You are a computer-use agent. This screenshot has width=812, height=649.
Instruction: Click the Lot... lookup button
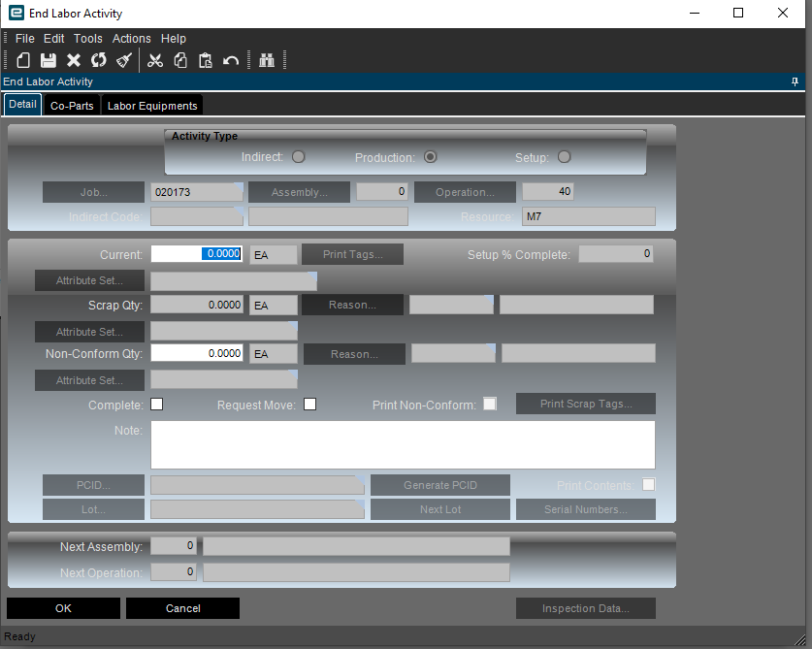(x=94, y=509)
